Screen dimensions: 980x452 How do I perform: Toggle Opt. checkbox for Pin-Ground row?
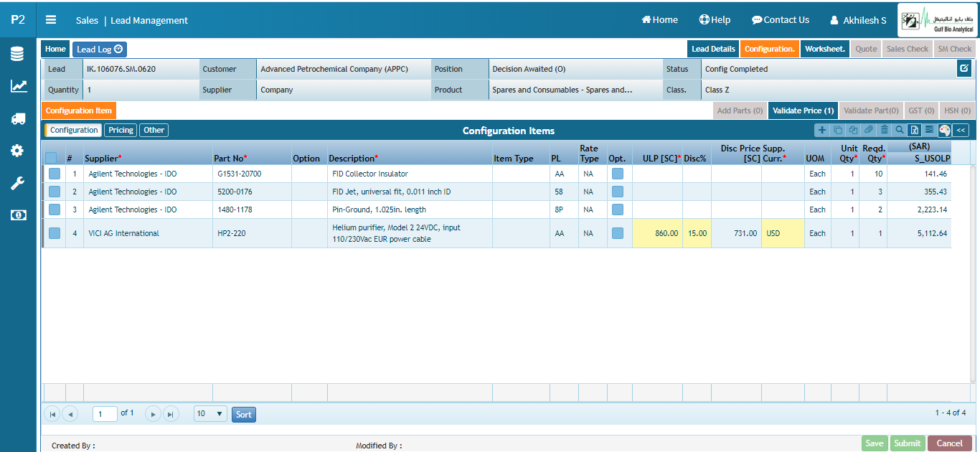(618, 209)
